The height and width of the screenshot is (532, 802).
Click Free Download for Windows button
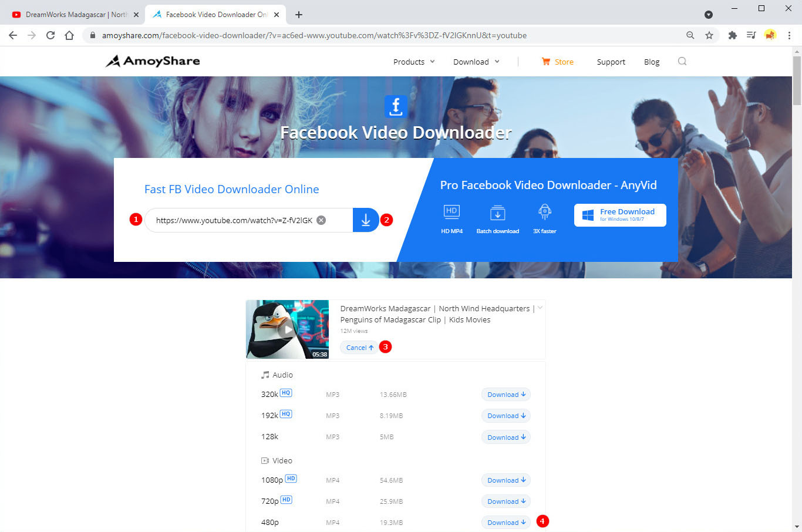pos(620,215)
